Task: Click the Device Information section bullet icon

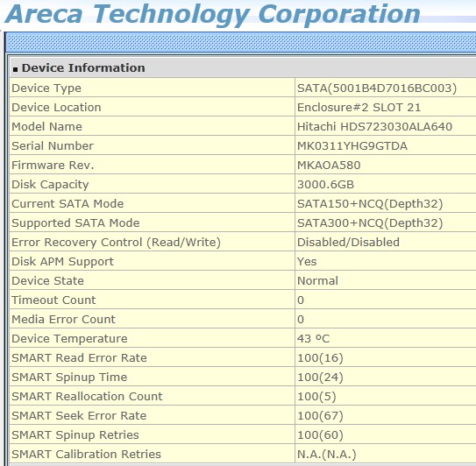Action: 15,69
